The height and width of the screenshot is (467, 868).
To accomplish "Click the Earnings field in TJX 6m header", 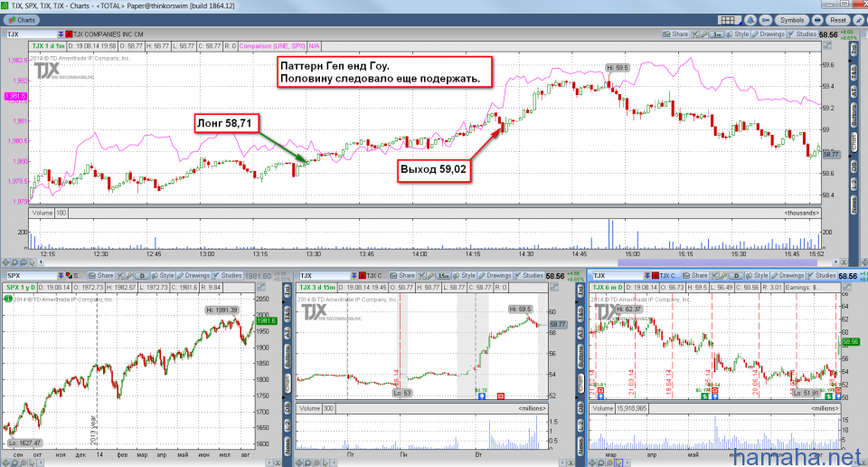I will (812, 287).
